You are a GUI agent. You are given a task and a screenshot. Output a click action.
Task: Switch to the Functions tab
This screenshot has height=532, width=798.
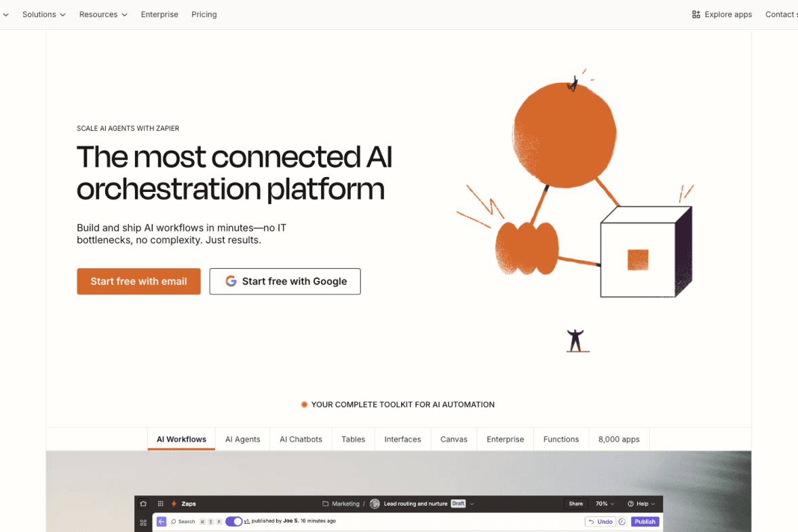click(x=560, y=439)
